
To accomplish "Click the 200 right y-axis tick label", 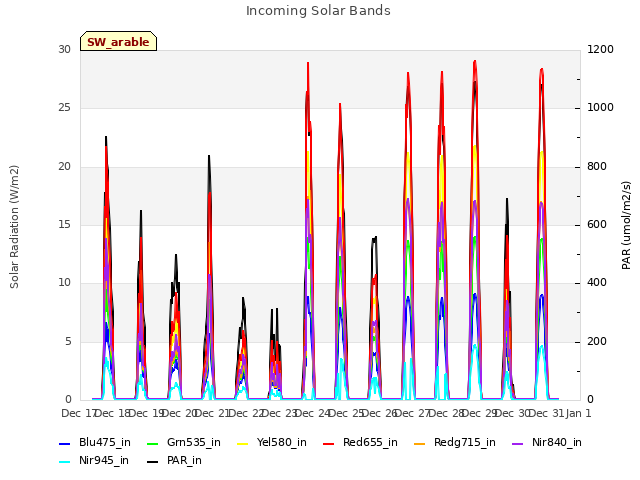I will [597, 341].
